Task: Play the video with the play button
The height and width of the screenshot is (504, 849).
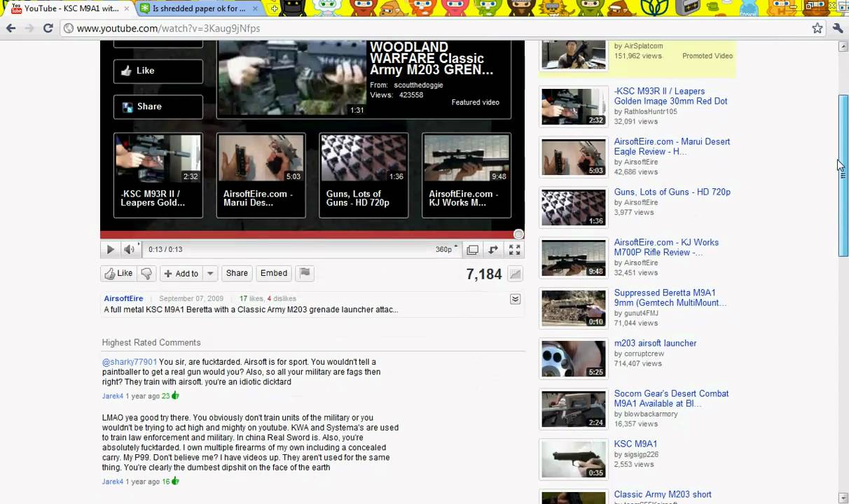Action: [110, 249]
